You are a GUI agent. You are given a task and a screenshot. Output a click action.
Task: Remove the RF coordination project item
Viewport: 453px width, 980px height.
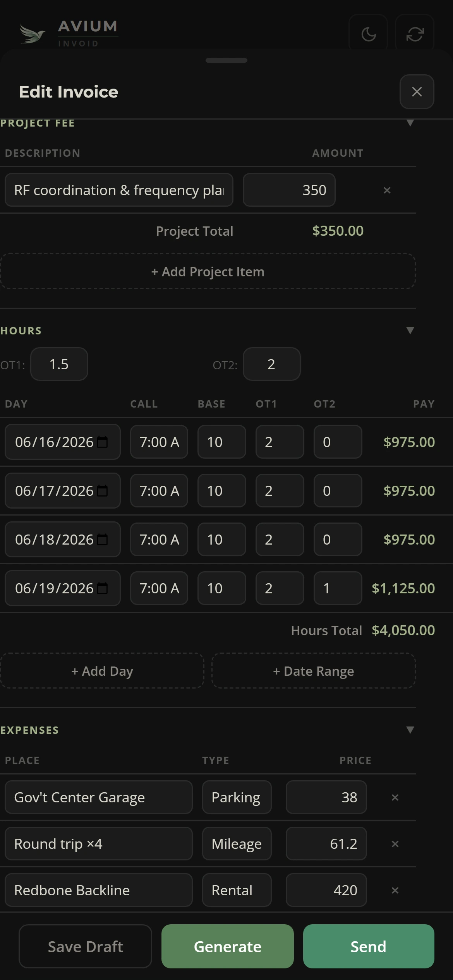tap(387, 190)
